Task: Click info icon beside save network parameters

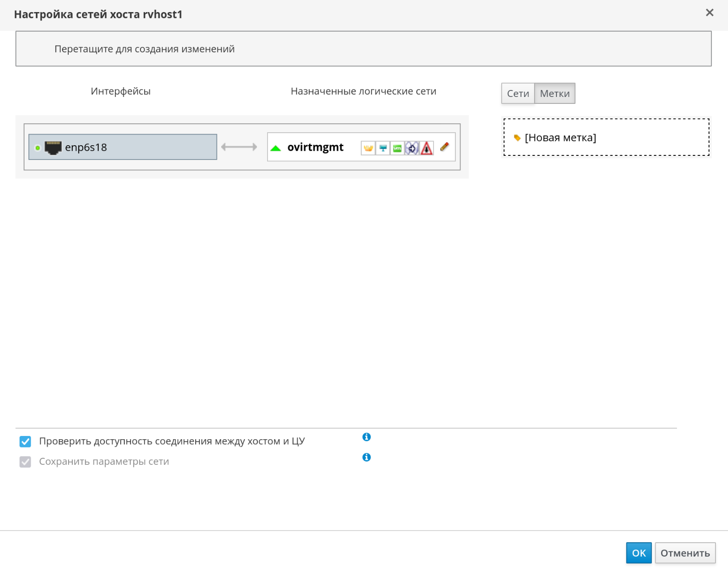Action: tap(366, 457)
